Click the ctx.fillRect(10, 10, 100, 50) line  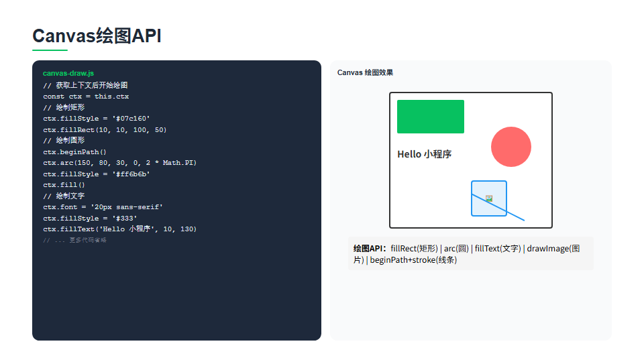105,129
